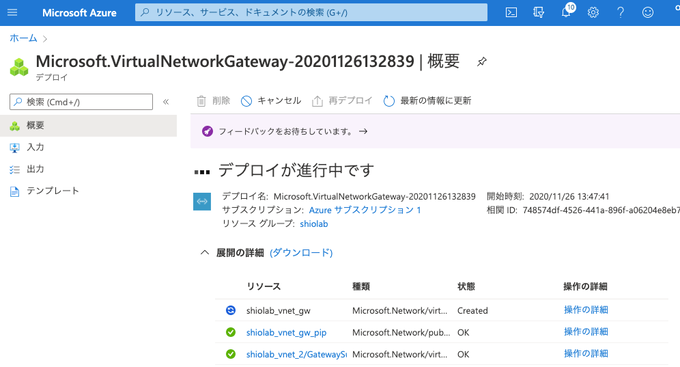Click the in-progress status icon for shiolab_vnet_gw
Image resolution: width=680 pixels, height=367 pixels.
(x=231, y=310)
